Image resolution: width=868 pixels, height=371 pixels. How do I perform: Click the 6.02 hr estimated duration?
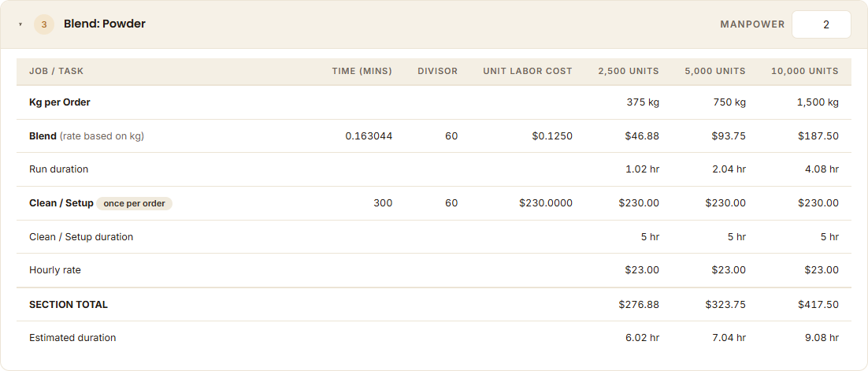coord(642,338)
